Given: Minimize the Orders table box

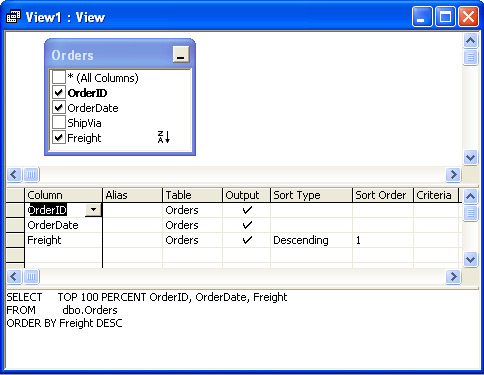Looking at the screenshot, I should [181, 54].
